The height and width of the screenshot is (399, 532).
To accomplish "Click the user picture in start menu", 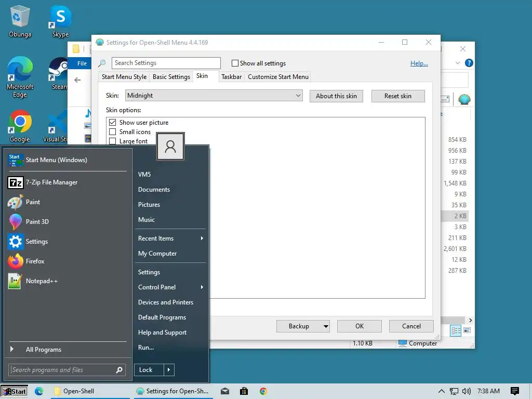I will pos(170,146).
